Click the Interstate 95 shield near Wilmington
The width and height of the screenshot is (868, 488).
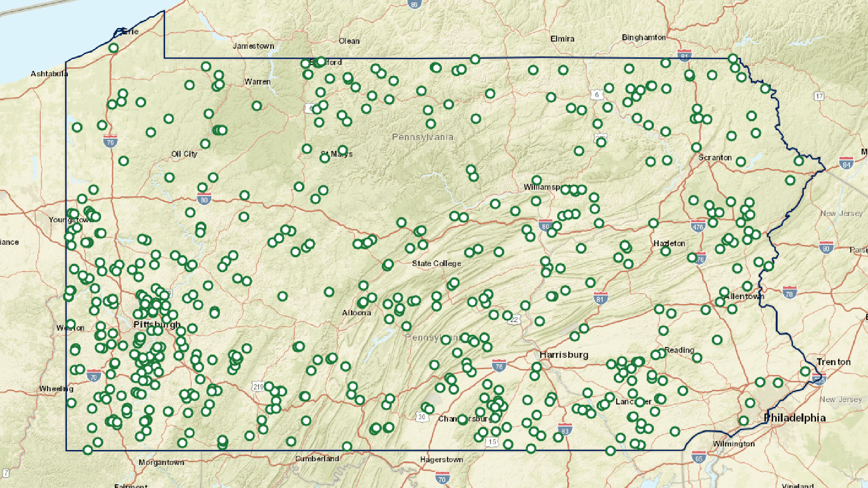(x=699, y=457)
